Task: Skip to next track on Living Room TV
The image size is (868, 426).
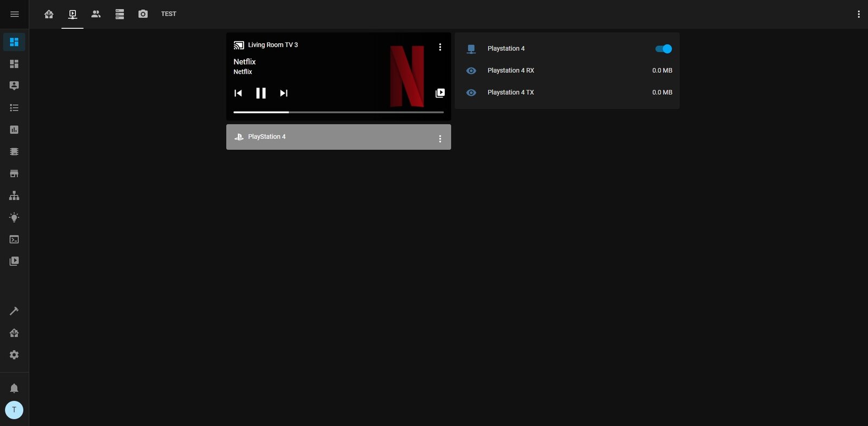Action: 284,93
